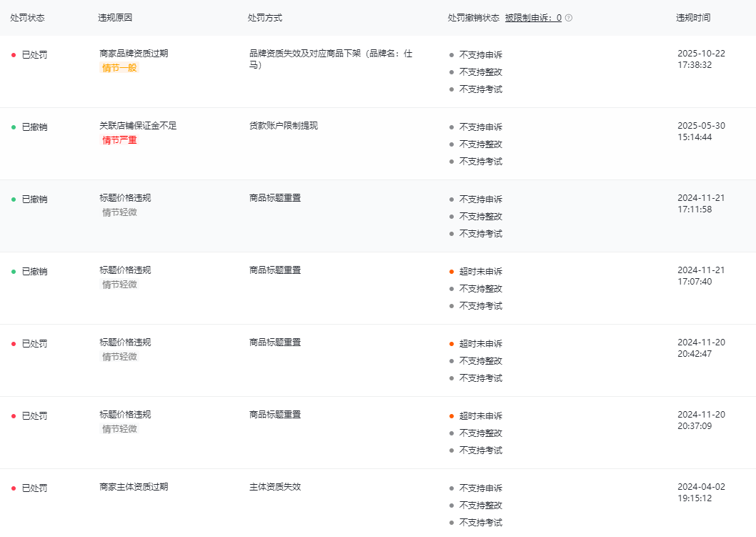Select 关联店铺保证金不足 violation reason
The height and width of the screenshot is (537, 756).
tap(138, 126)
